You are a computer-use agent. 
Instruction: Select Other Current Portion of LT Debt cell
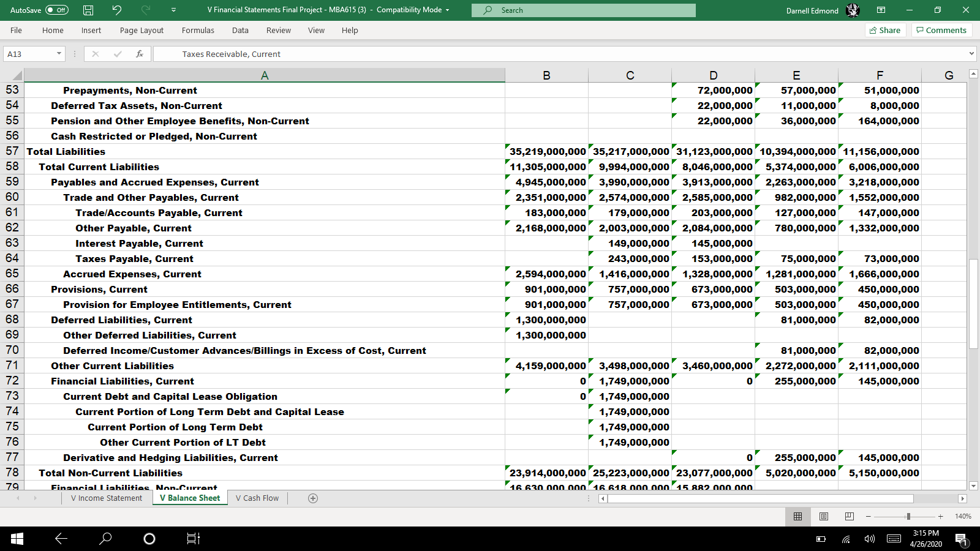[x=265, y=442]
